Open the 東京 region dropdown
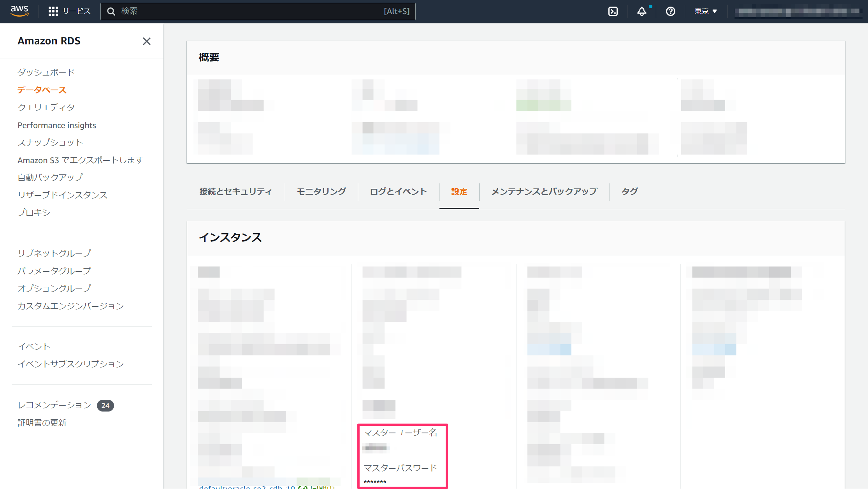 click(706, 11)
